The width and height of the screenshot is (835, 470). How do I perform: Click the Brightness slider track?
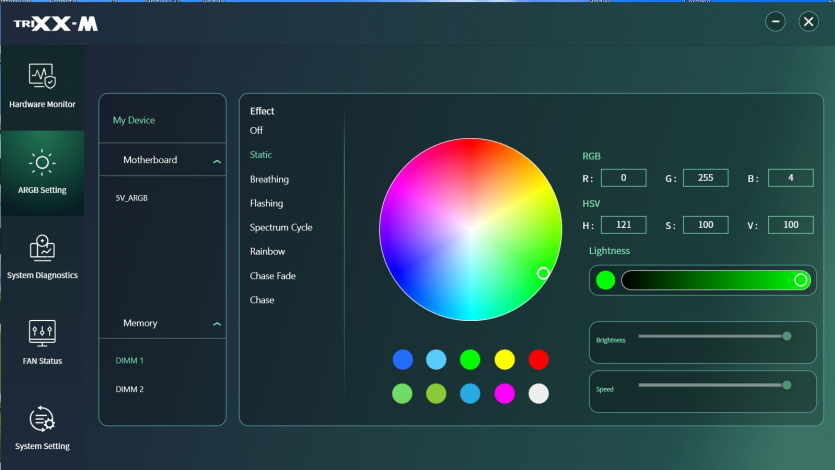click(710, 336)
